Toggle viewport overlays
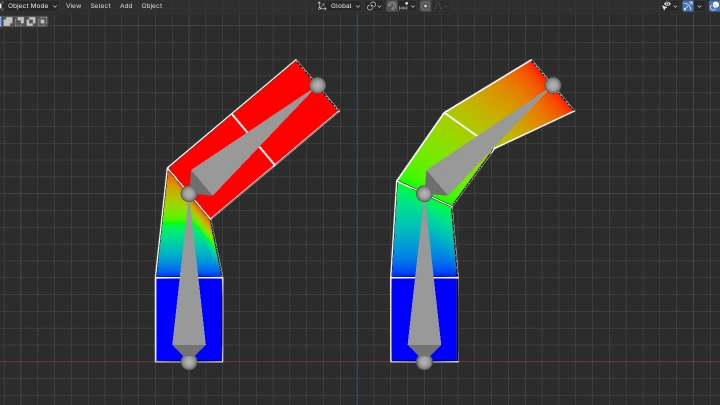Screen dimensions: 720x405 (x=714, y=6)
